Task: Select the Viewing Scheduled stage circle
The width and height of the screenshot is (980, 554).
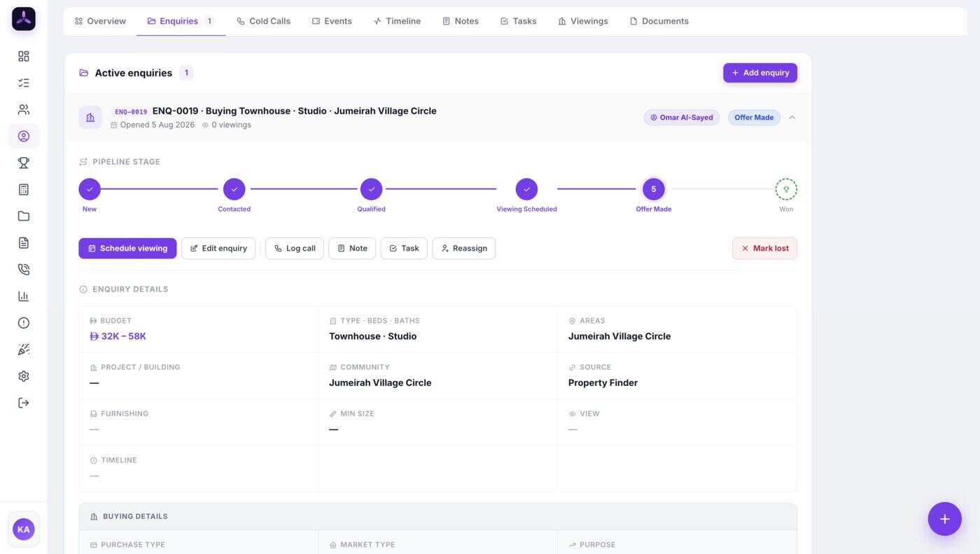Action: (526, 189)
